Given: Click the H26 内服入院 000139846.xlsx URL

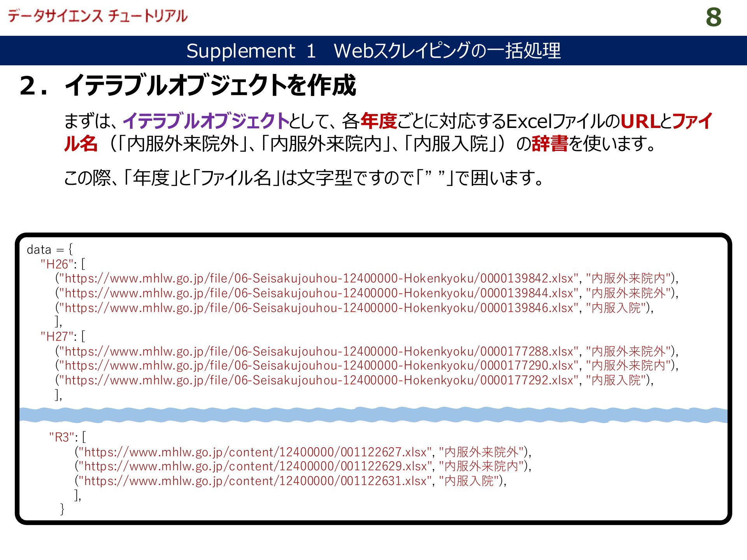Looking at the screenshot, I should 318,308.
